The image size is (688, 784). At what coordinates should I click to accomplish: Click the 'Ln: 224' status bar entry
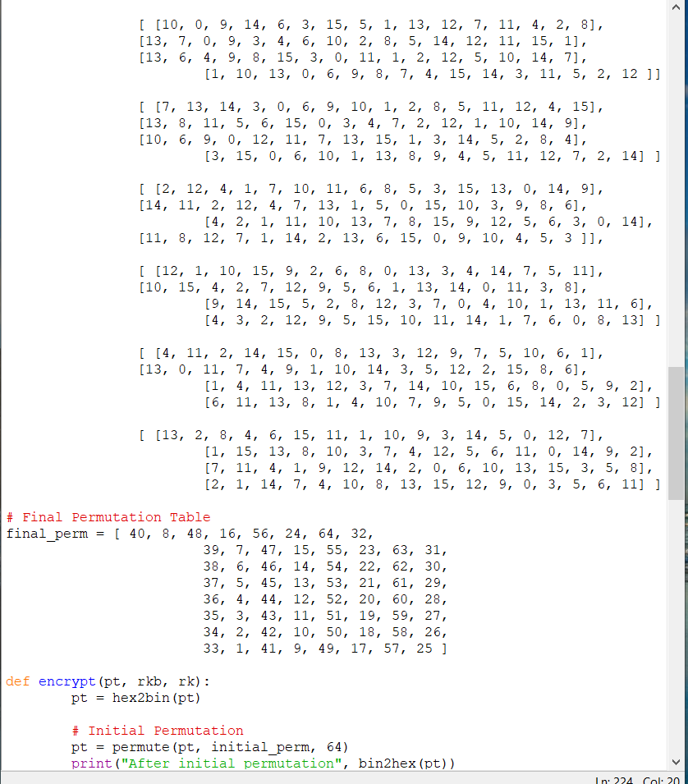614,780
